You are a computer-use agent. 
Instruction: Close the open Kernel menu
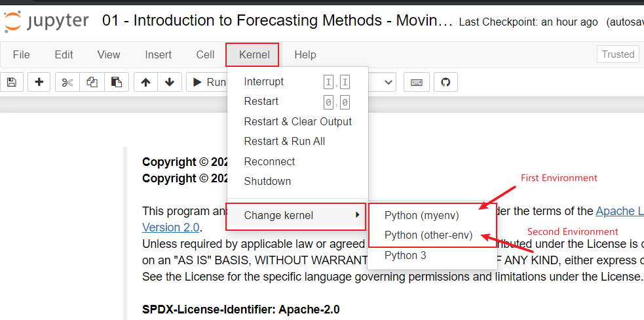pyautogui.click(x=254, y=54)
